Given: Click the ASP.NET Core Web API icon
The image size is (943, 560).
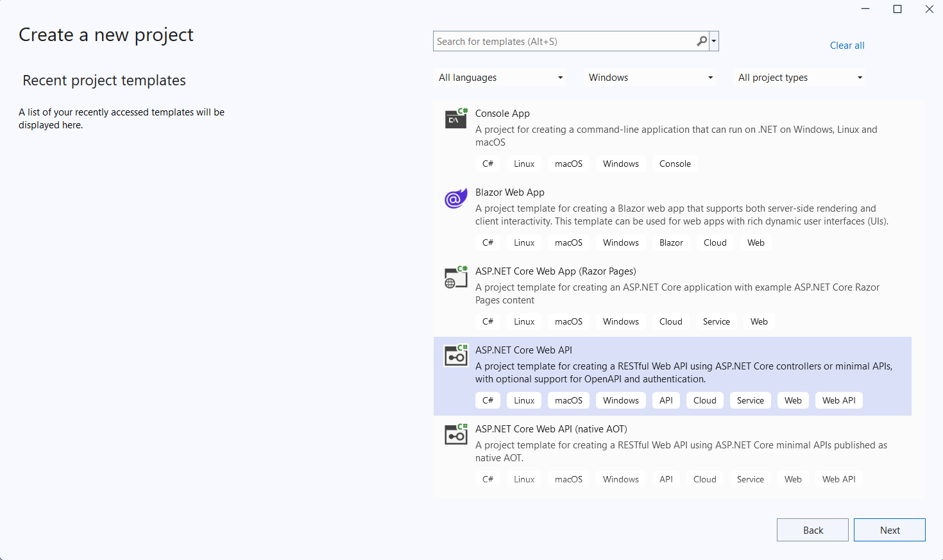Looking at the screenshot, I should (x=456, y=355).
